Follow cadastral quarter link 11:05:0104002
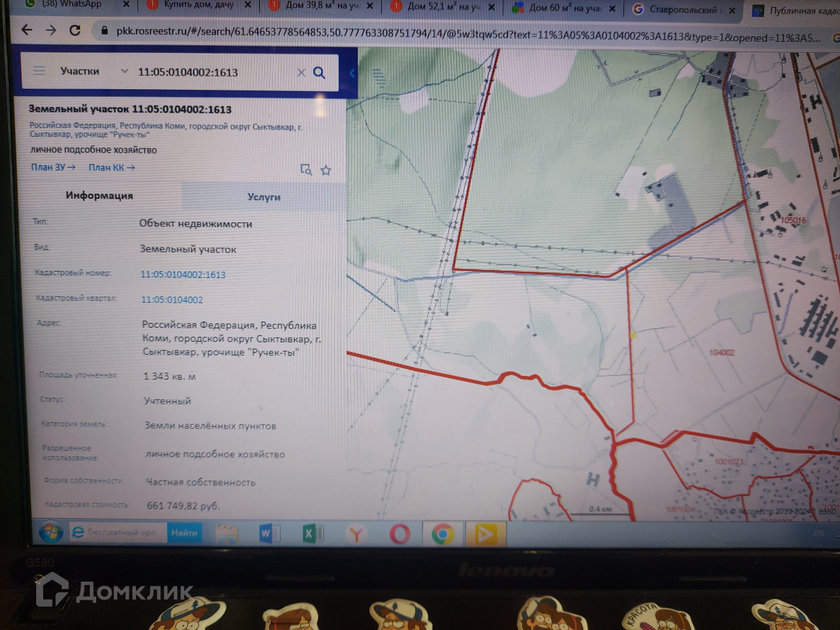Viewport: 840px width, 630px height. [172, 300]
